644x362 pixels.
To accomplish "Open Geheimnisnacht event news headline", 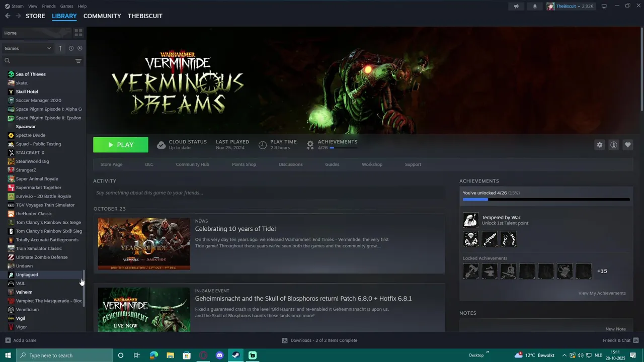I will tap(303, 299).
